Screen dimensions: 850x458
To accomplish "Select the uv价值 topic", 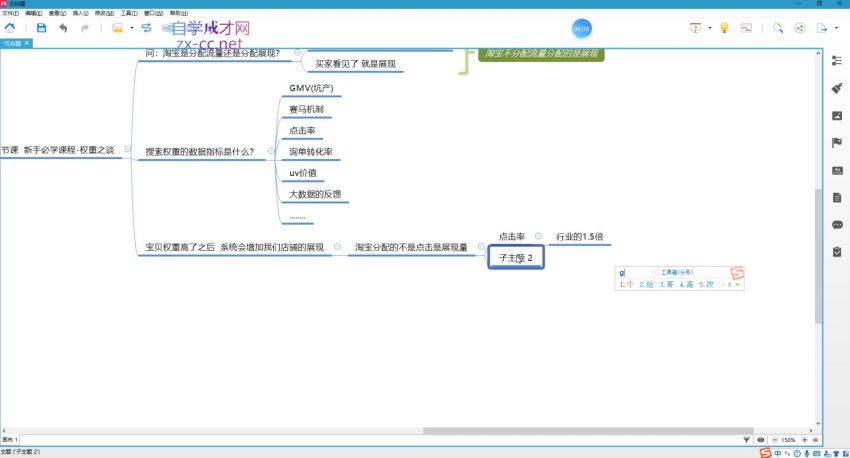I will (302, 173).
